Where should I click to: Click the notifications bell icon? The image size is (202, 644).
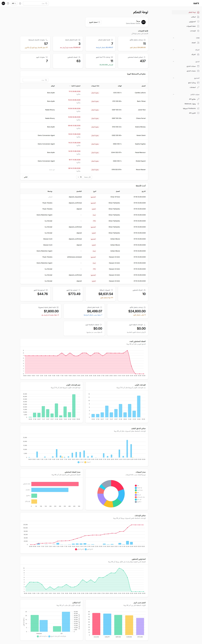20,3
